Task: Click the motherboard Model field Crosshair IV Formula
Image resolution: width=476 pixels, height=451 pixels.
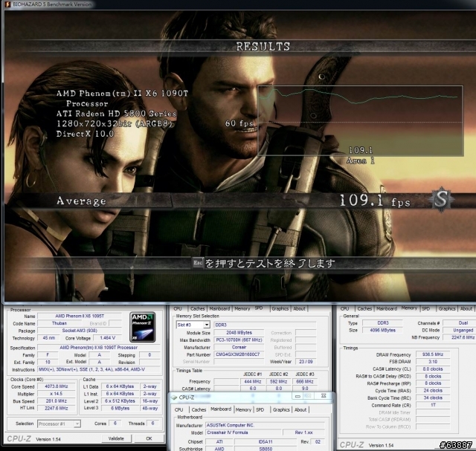Action: (x=242, y=433)
